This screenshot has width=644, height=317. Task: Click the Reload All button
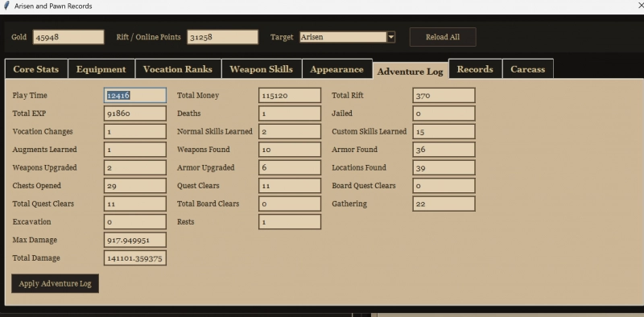443,37
